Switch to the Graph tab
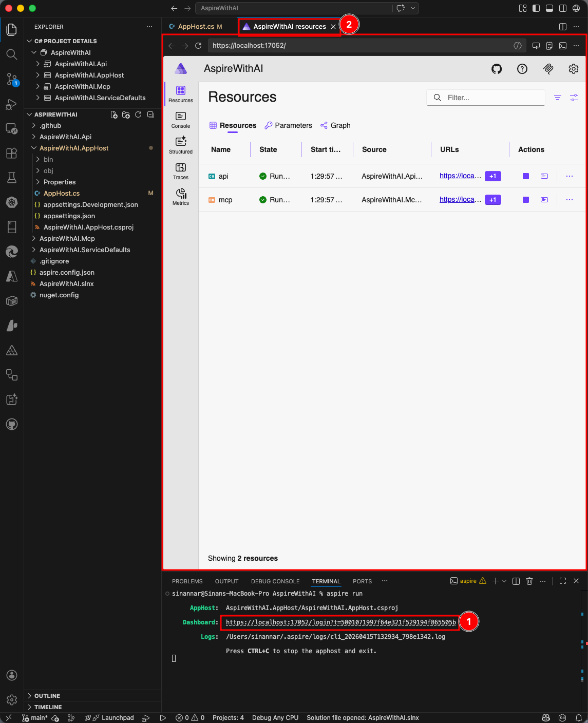Viewport: 588px width, 723px height. click(336, 125)
